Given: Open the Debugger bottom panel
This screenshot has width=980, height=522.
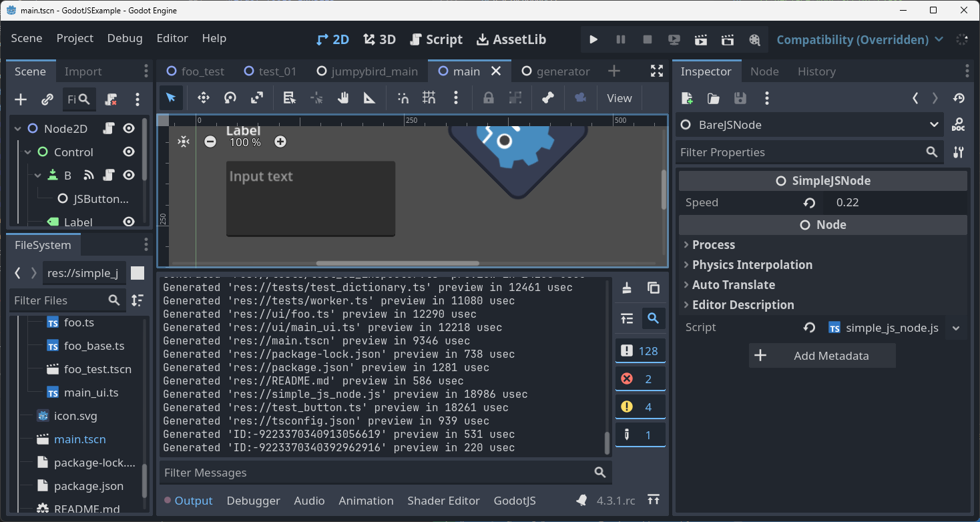Looking at the screenshot, I should pyautogui.click(x=253, y=501).
